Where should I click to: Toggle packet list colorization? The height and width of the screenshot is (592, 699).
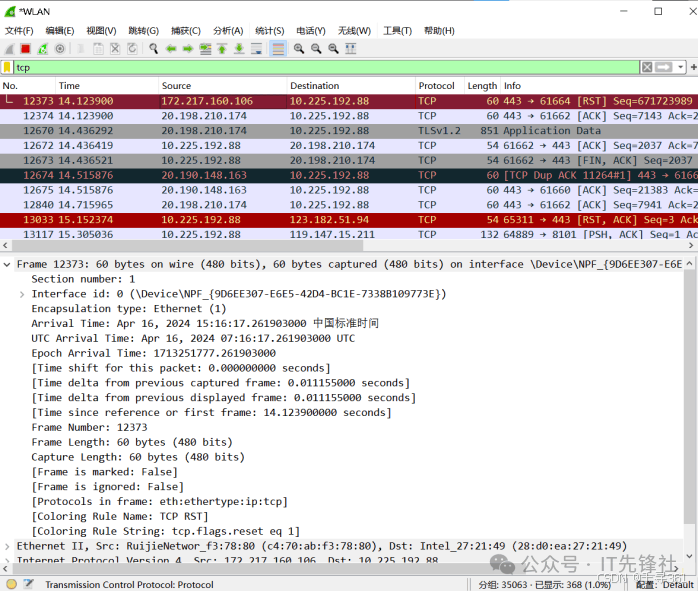coord(277,48)
